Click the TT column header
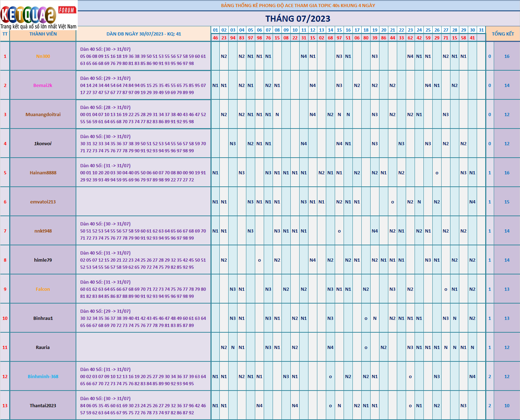 tap(5, 34)
